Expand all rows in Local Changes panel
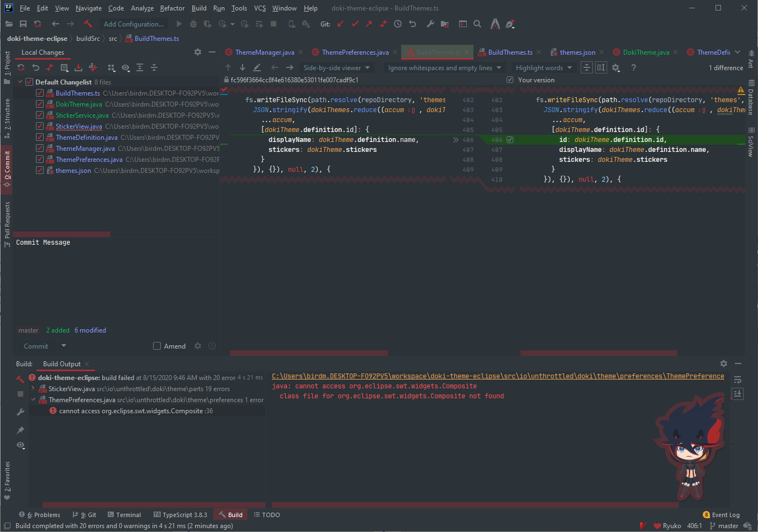Image resolution: width=758 pixels, height=532 pixels. [139, 67]
